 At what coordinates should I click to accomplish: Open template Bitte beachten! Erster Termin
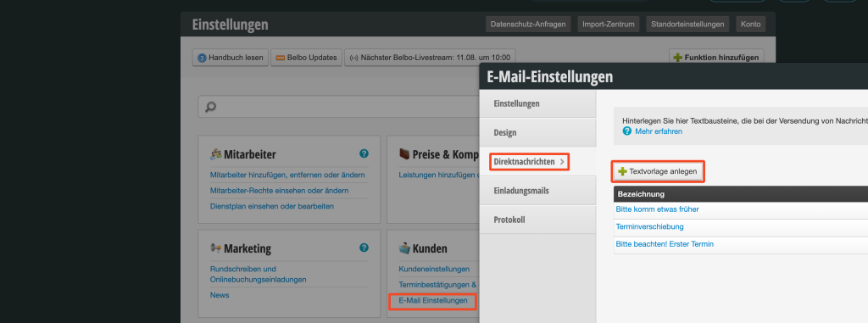(665, 244)
